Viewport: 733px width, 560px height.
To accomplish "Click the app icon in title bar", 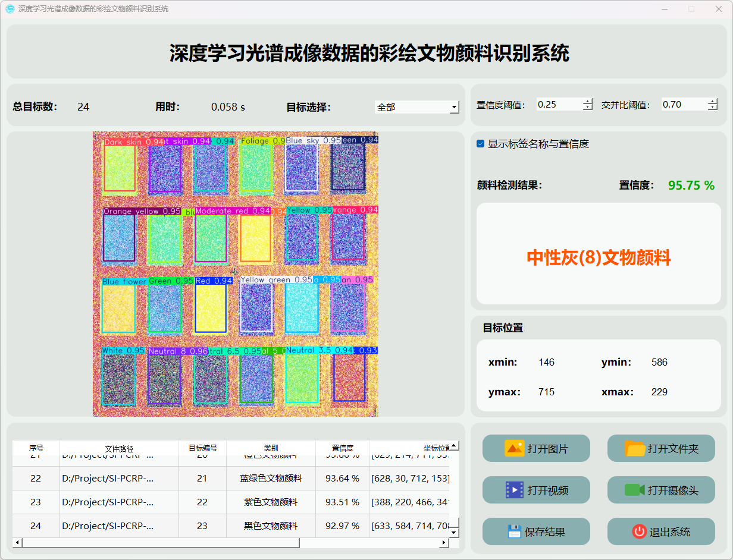I will click(10, 9).
